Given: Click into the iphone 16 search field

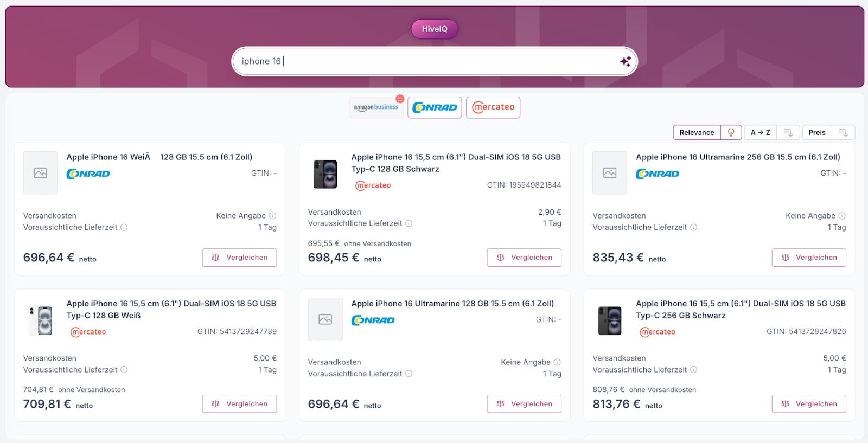Looking at the screenshot, I should click(423, 61).
